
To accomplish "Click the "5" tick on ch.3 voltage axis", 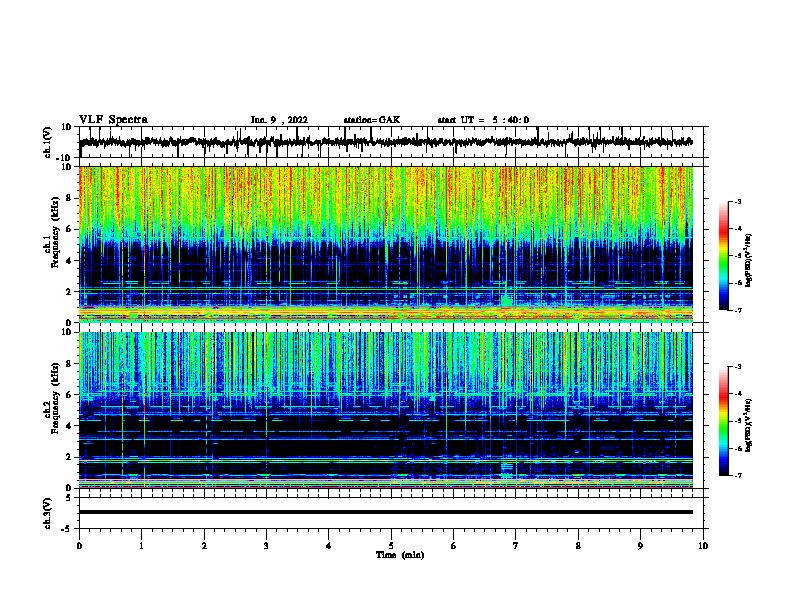I will 69,498.
